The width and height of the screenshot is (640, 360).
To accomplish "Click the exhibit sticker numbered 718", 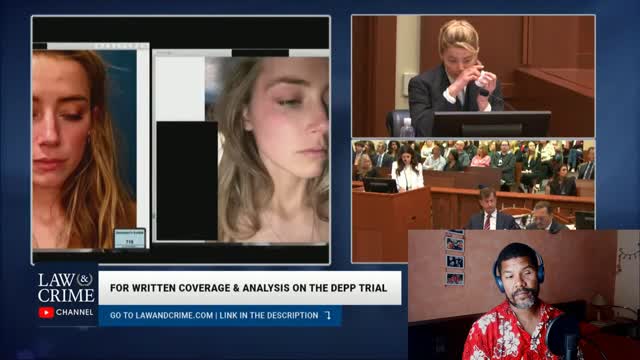I will pyautogui.click(x=130, y=238).
